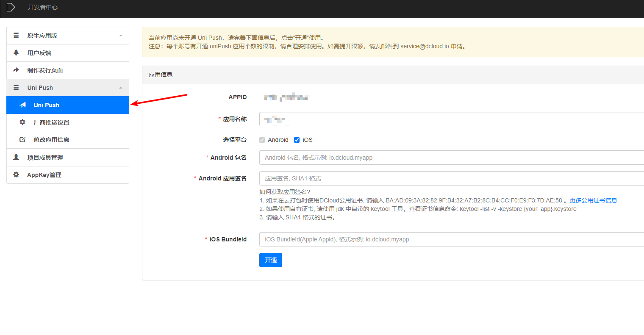Click the person icon beside 项目成员管理
The image size is (644, 335).
(x=16, y=157)
